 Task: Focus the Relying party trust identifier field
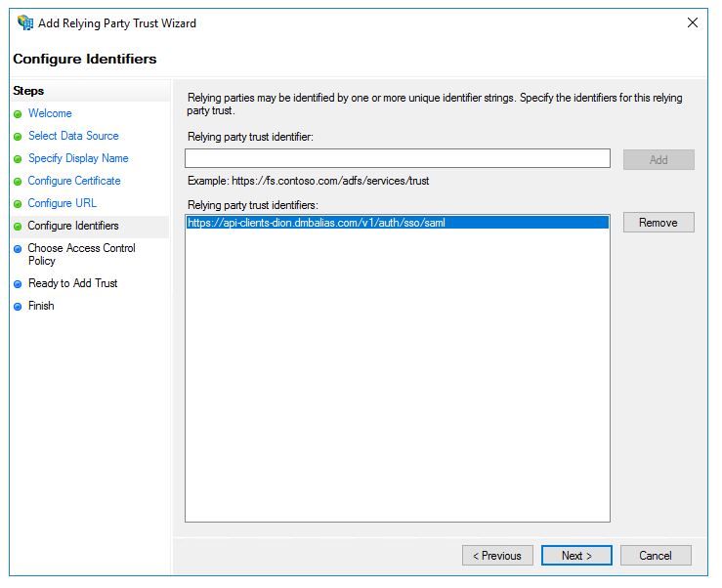[x=398, y=158]
